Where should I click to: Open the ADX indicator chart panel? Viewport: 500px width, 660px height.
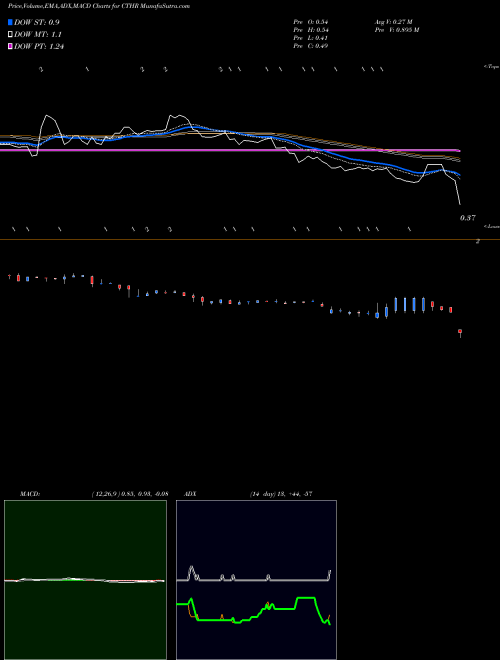click(256, 580)
